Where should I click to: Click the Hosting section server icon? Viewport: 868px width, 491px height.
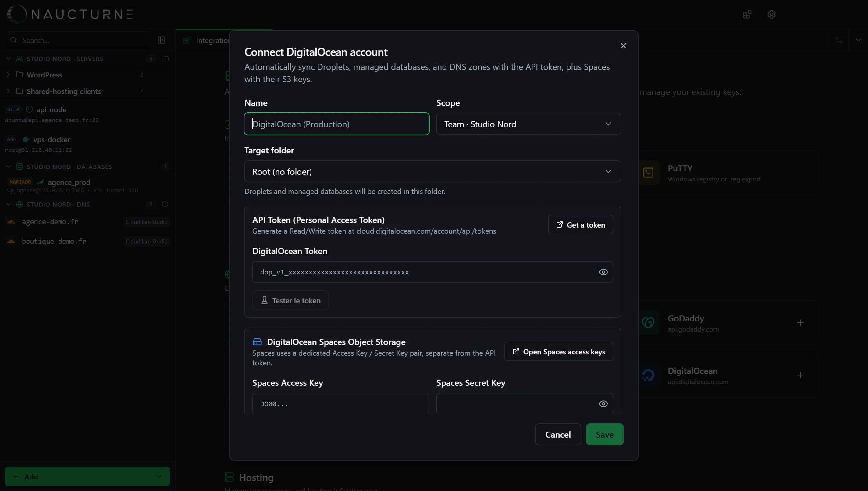click(229, 477)
